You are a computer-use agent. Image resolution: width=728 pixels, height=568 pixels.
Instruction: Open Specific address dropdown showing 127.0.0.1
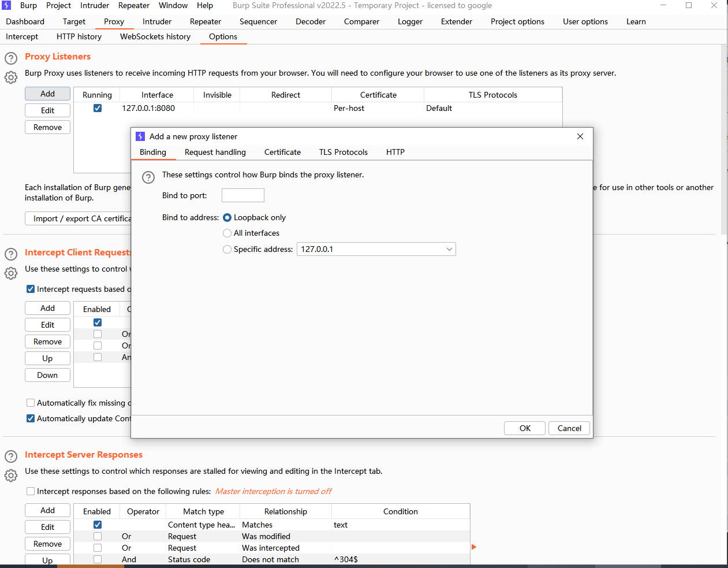coord(376,249)
